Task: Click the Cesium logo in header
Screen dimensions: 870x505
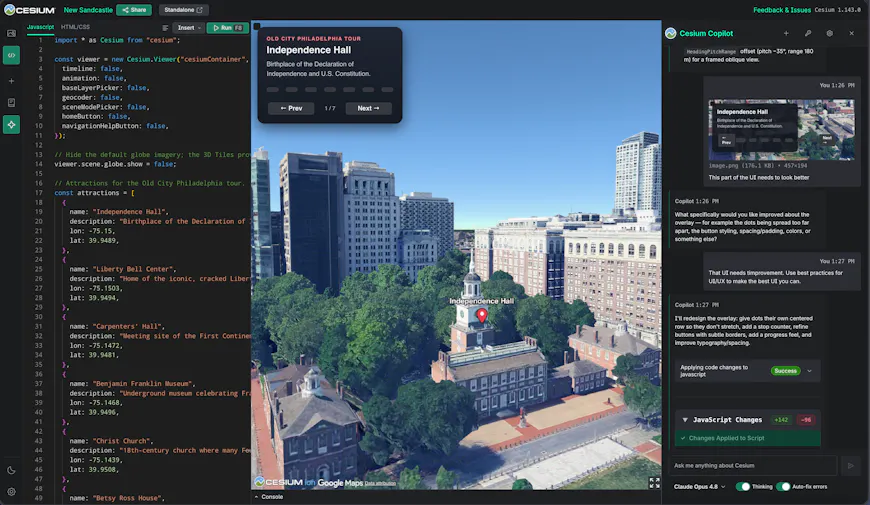Action: point(29,10)
